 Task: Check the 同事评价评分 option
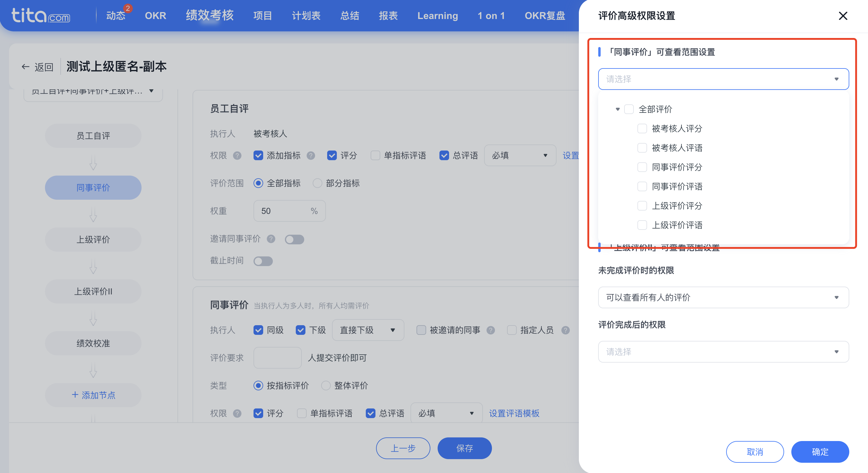(x=642, y=167)
